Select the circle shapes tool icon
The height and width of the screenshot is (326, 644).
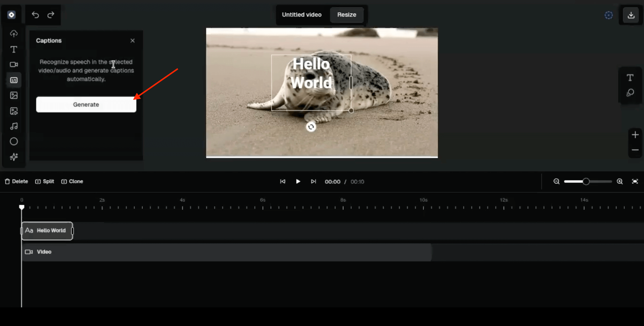pos(14,141)
